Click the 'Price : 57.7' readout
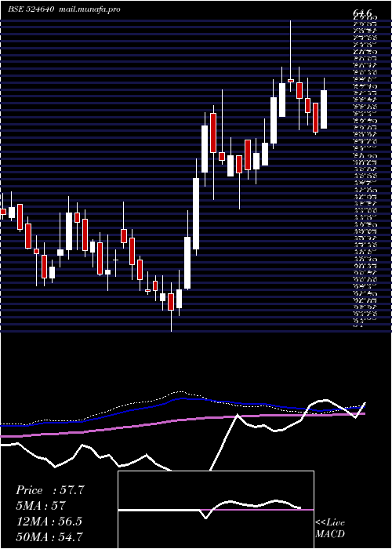 click(x=50, y=490)
